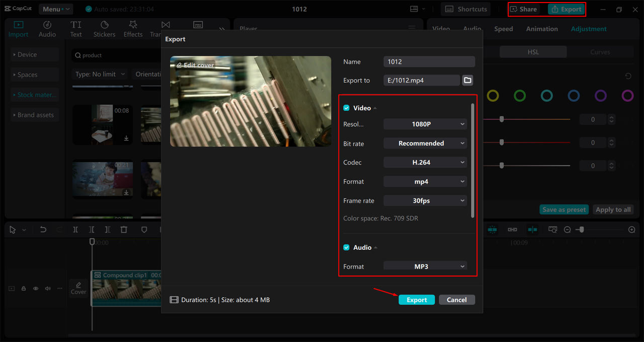
Task: Click the reset icon in HSL panel
Action: [x=628, y=76]
